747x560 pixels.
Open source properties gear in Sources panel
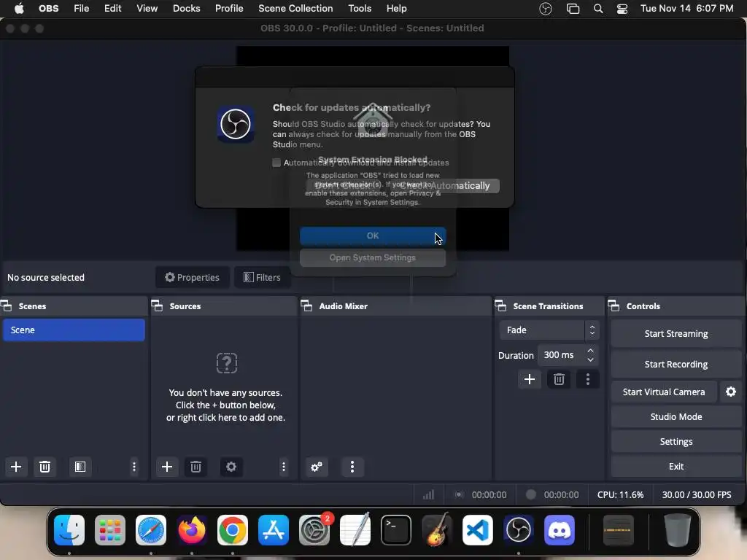(x=231, y=467)
